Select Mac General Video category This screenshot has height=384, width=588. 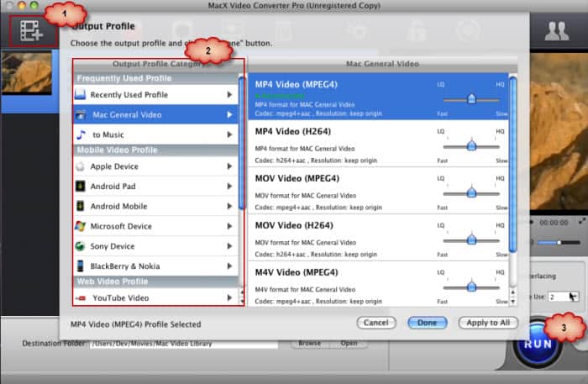click(x=155, y=115)
